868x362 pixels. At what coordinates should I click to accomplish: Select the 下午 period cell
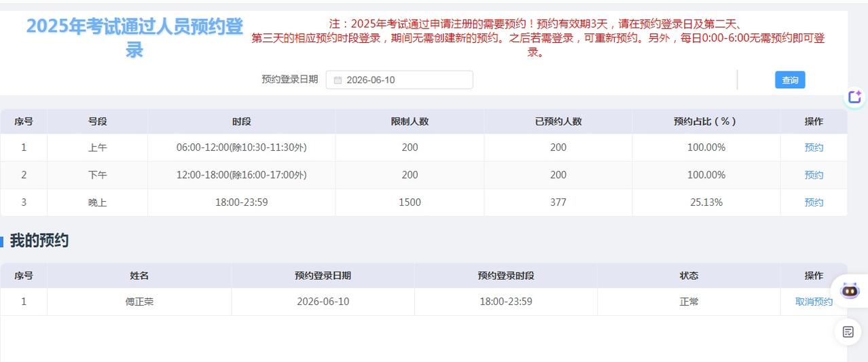pos(97,175)
